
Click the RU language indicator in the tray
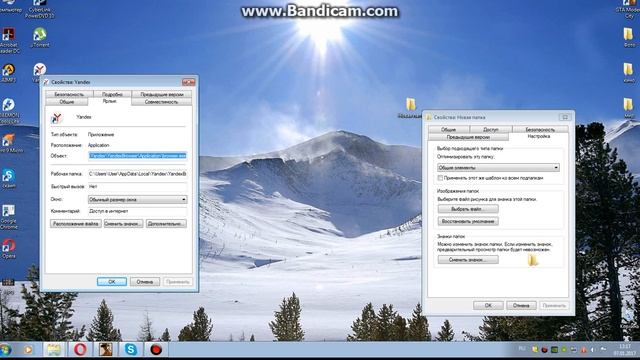click(x=522, y=349)
